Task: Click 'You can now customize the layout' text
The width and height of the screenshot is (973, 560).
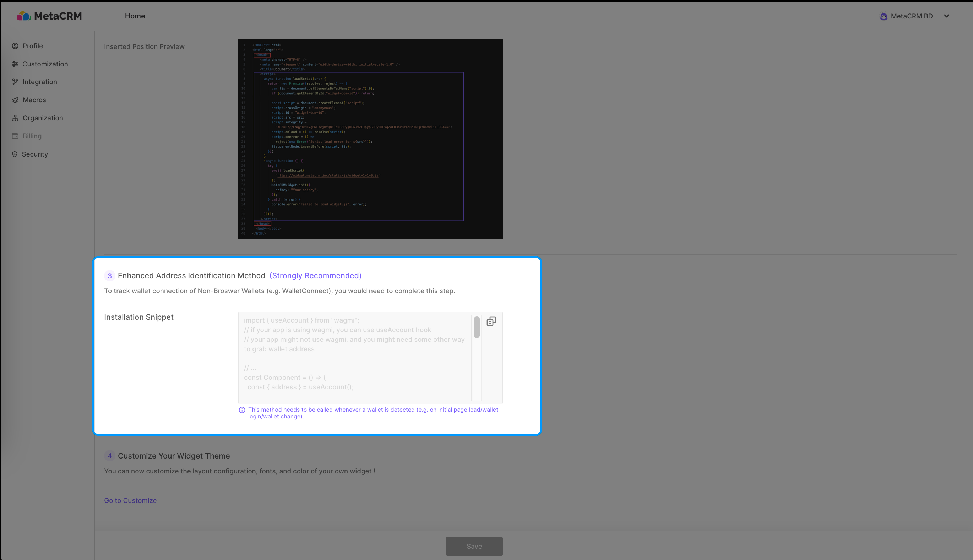Action: [239, 471]
